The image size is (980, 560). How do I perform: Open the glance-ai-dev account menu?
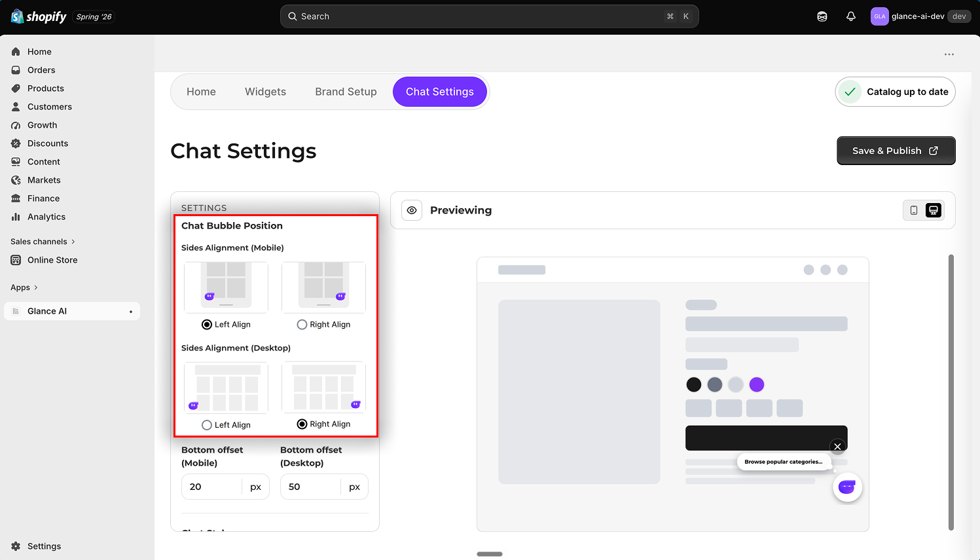tap(920, 16)
